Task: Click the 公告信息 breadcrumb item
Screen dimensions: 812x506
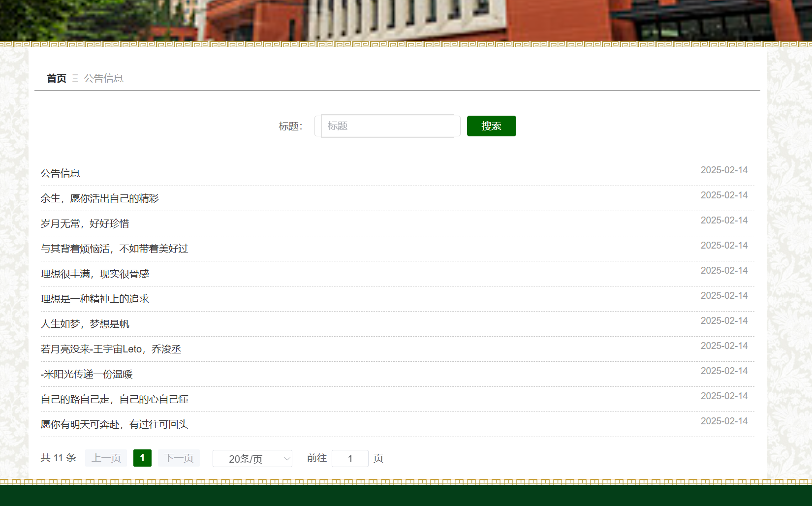Action: pos(103,78)
